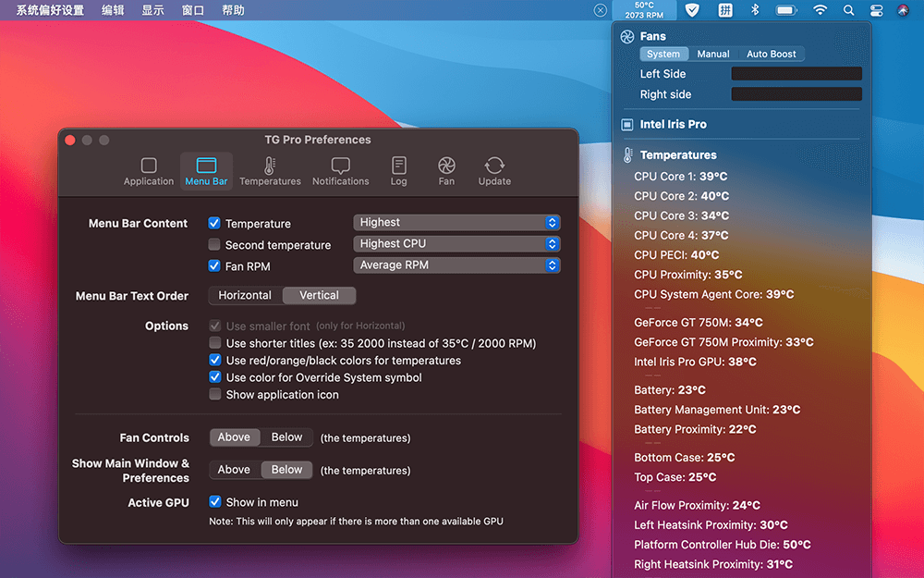Click the Right side fan speed bar
The height and width of the screenshot is (578, 924).
796,93
